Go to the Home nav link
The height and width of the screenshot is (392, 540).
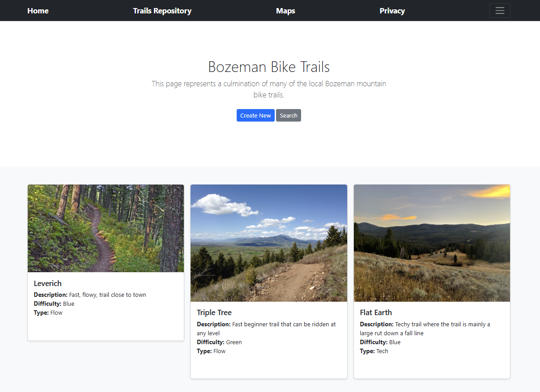click(x=38, y=11)
